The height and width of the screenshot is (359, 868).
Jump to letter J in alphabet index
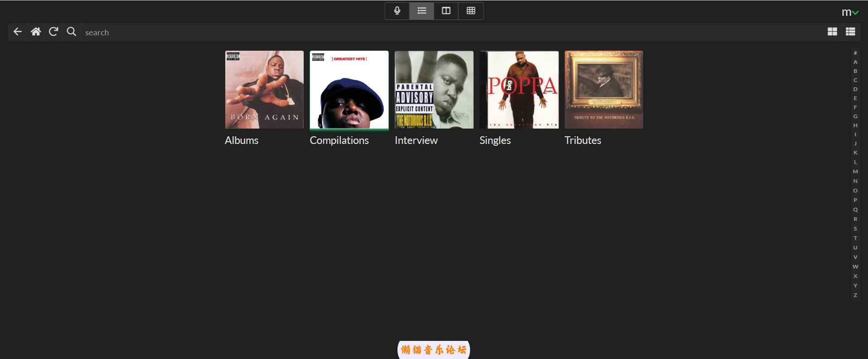pos(855,144)
